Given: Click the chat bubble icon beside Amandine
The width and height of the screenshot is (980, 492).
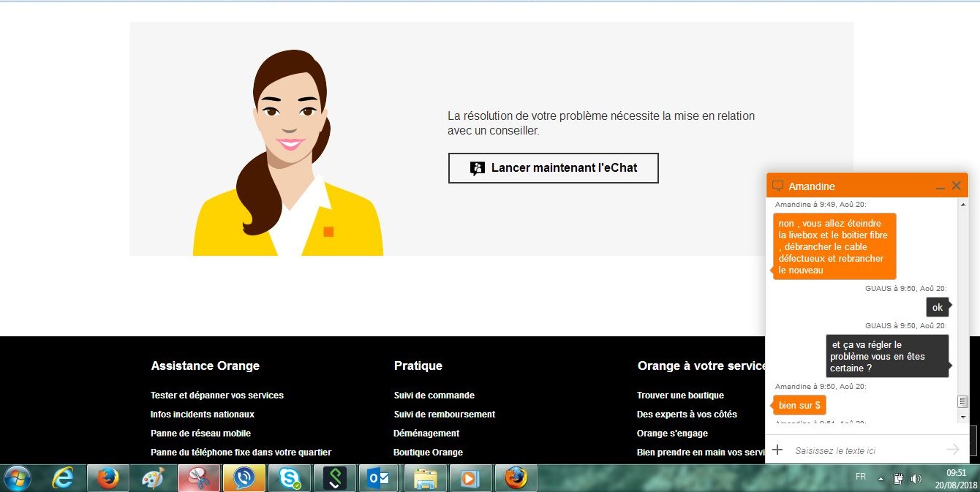Looking at the screenshot, I should [778, 186].
